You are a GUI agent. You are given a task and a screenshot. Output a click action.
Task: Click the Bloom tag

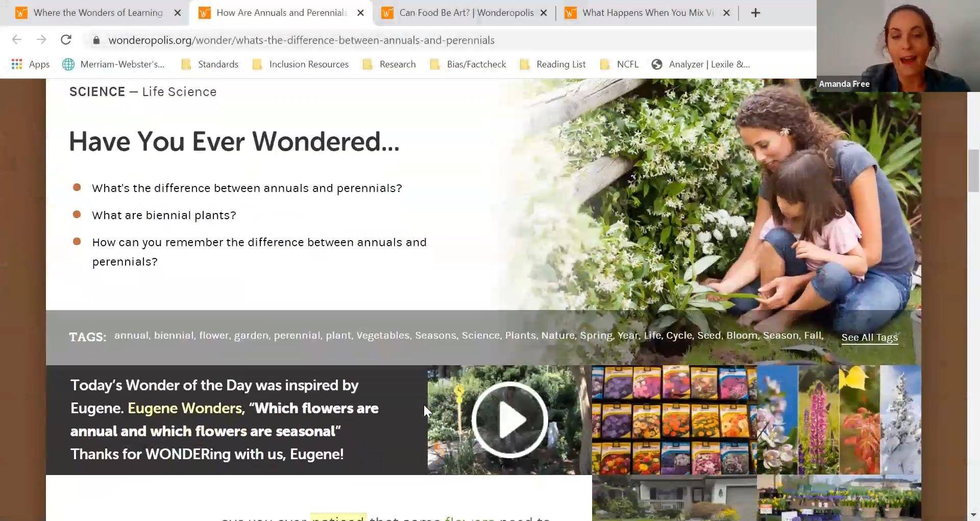coord(742,336)
